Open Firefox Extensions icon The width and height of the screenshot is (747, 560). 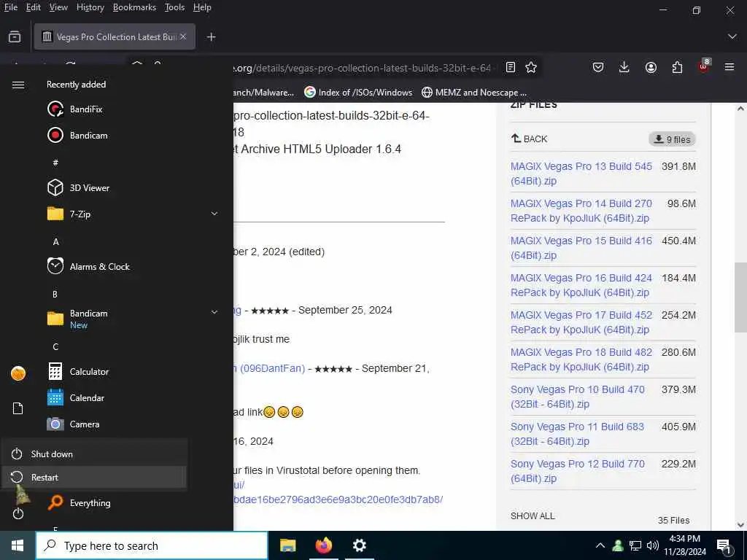(677, 67)
